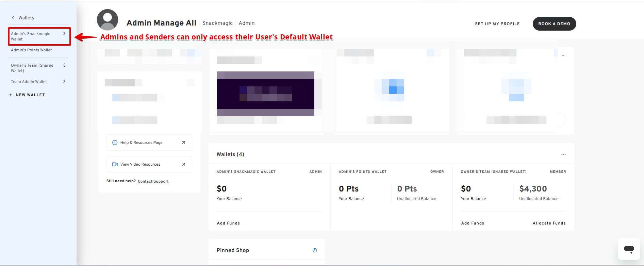Click the back chevron beside Wallets
The height and width of the screenshot is (266, 644).
[x=13, y=18]
